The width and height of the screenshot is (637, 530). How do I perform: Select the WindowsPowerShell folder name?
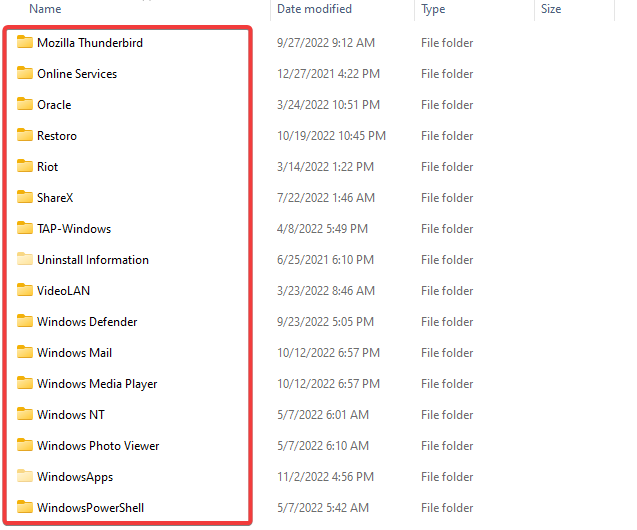91,508
